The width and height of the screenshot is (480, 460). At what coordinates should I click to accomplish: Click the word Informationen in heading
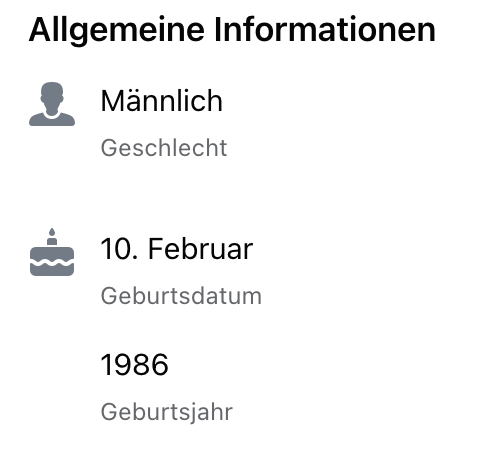(x=325, y=30)
